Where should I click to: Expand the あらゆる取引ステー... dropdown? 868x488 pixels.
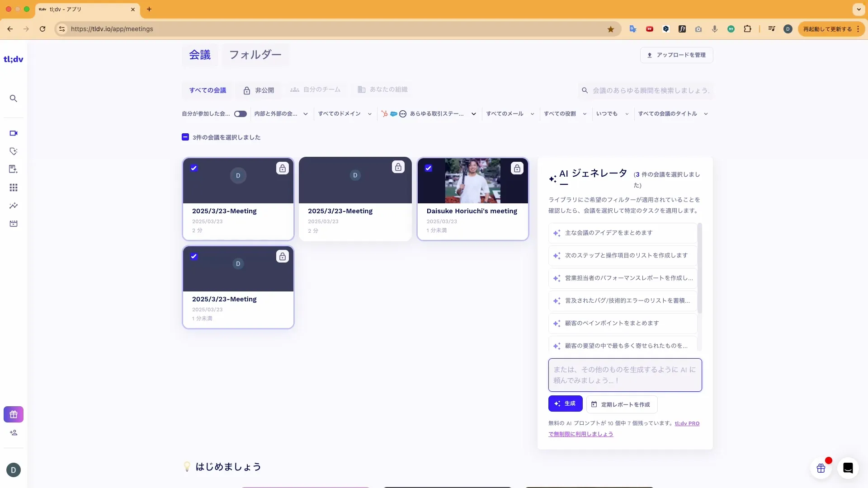click(429, 114)
